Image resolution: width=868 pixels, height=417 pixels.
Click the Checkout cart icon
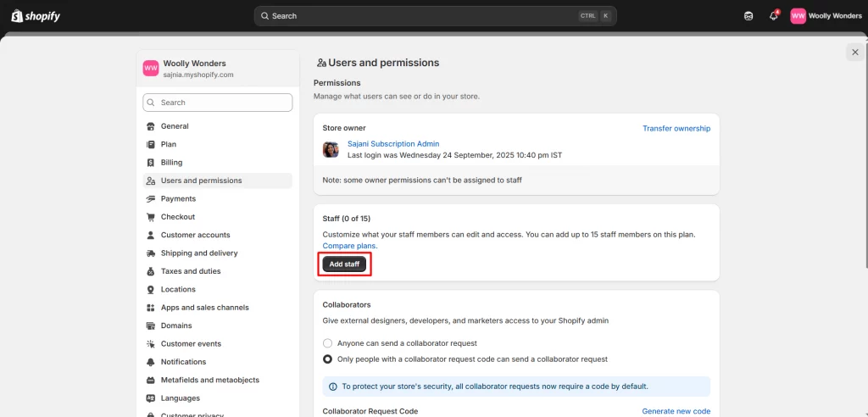(151, 217)
